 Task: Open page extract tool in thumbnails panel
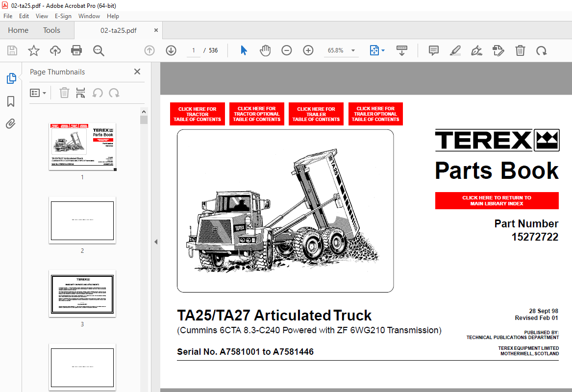[x=80, y=93]
